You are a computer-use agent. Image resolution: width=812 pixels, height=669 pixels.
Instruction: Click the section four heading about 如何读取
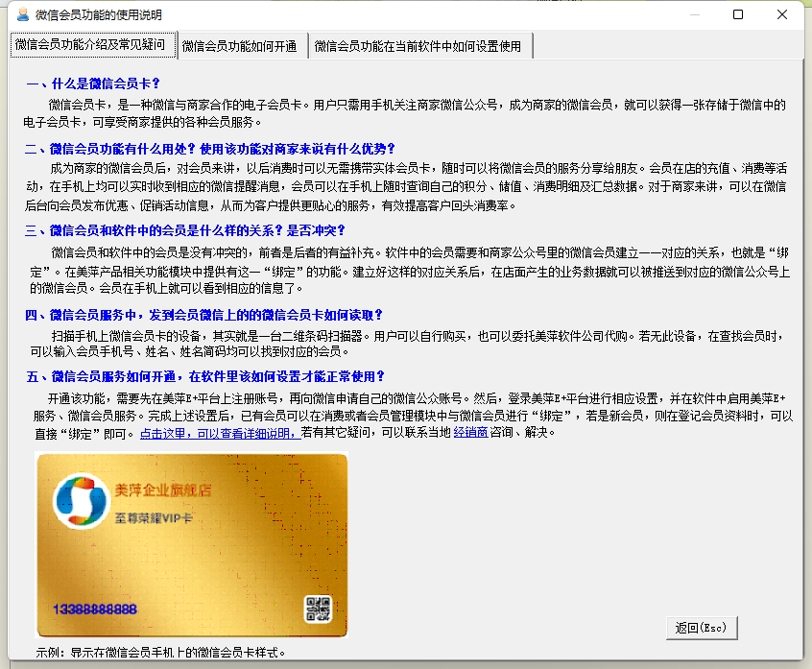pyautogui.click(x=203, y=315)
